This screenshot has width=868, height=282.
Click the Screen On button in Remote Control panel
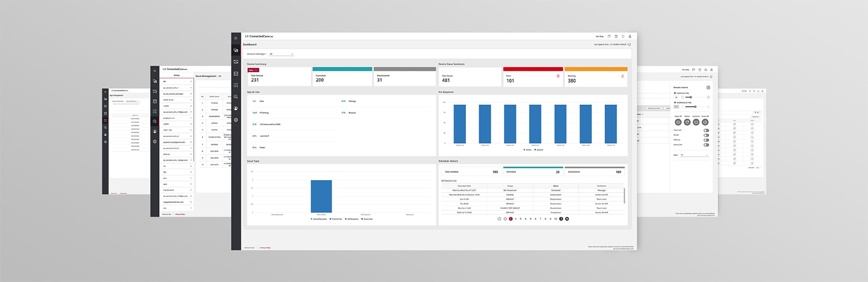pos(696,122)
